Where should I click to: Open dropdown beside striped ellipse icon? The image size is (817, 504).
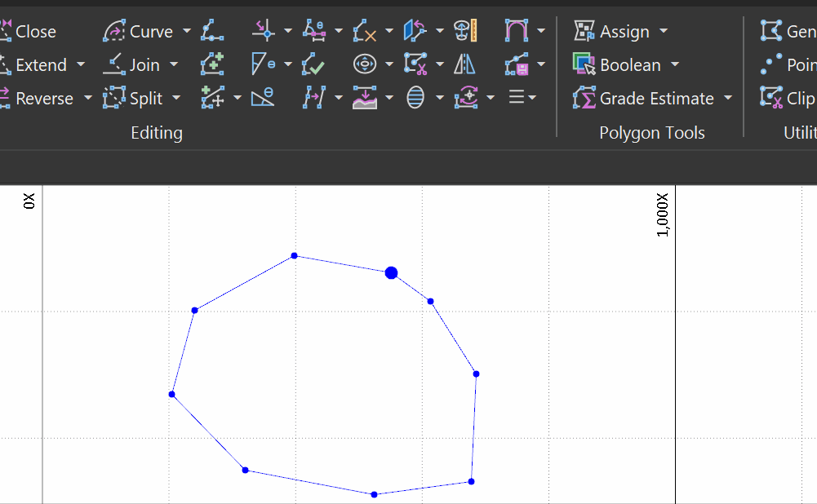pos(440,97)
